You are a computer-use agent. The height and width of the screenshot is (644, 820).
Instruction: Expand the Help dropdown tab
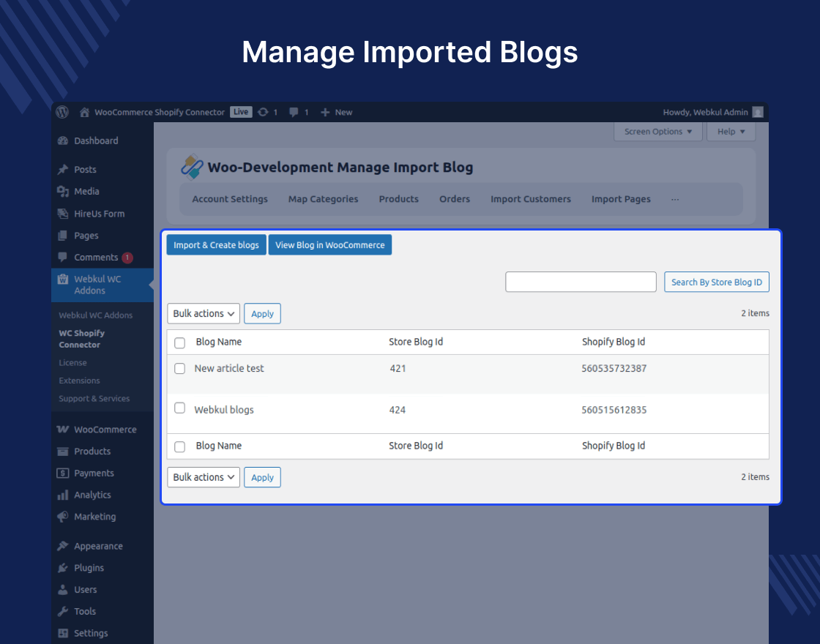coord(731,132)
